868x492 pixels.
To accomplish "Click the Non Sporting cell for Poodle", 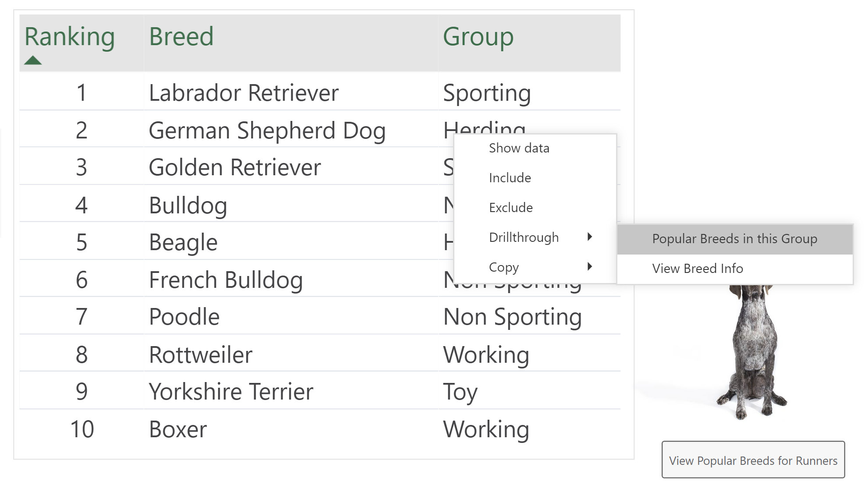I will pyautogui.click(x=529, y=316).
